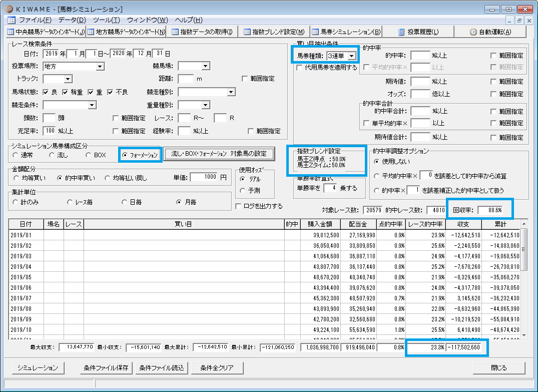
Task: Select 計のみ aggregation radio
Action: (15, 202)
